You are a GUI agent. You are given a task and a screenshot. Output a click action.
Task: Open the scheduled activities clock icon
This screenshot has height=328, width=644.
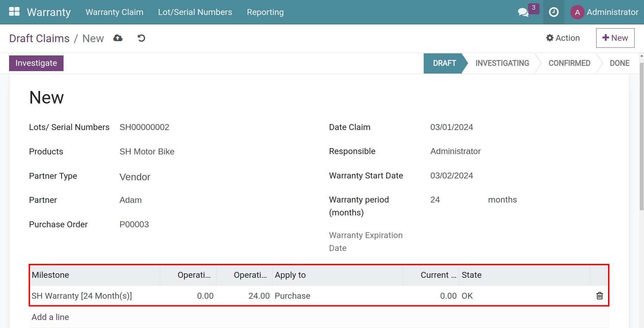(x=553, y=12)
